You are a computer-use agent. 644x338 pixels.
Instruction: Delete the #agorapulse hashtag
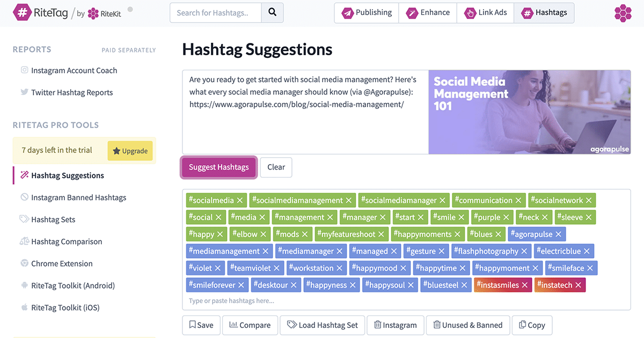[x=559, y=234]
